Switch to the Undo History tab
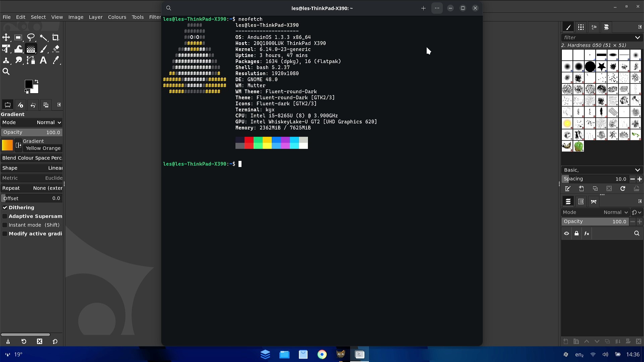Screen dimensions: 644x362 pos(33,105)
